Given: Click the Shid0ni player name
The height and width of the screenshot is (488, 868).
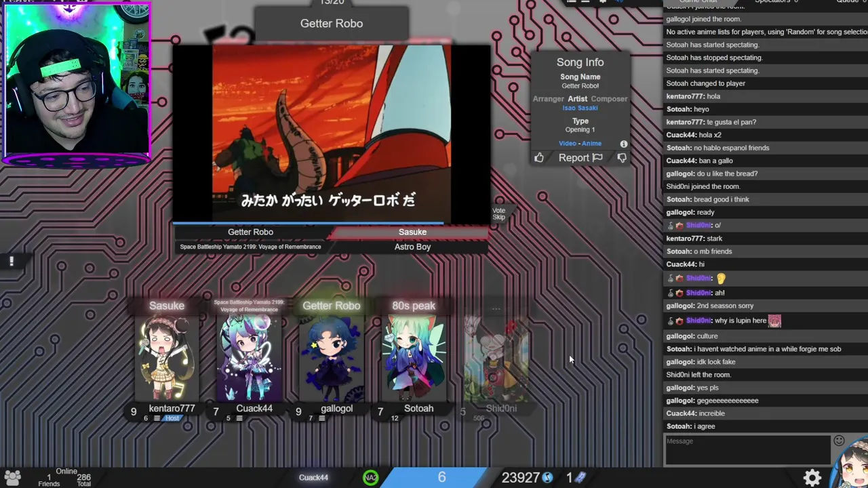Looking at the screenshot, I should click(x=501, y=408).
